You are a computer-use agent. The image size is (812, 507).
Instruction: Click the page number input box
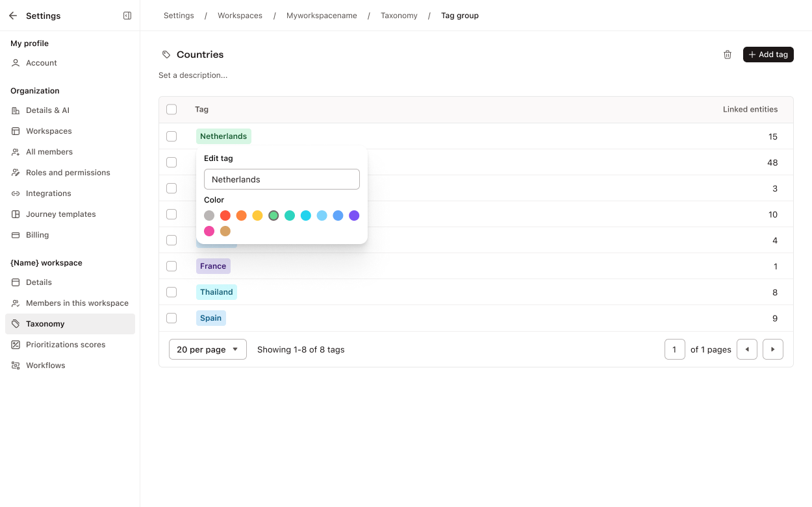[x=675, y=349]
